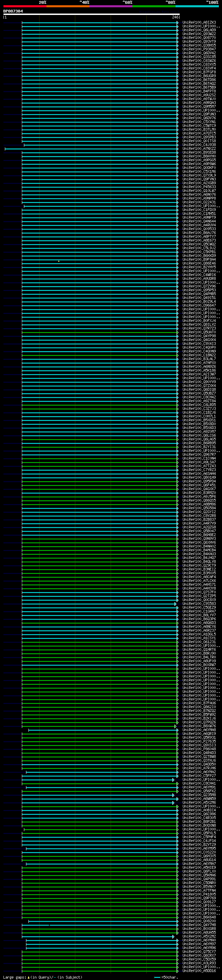
Task: Select the label UniRef100_C5WTC9
Action: point(199,125)
